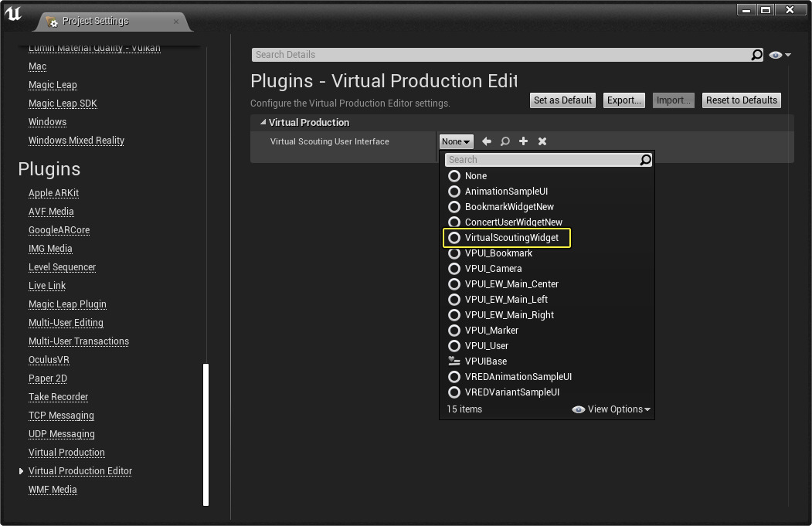Select the VirtualScoutingWidget radio option
Image resolution: width=812 pixels, height=526 pixels.
454,237
